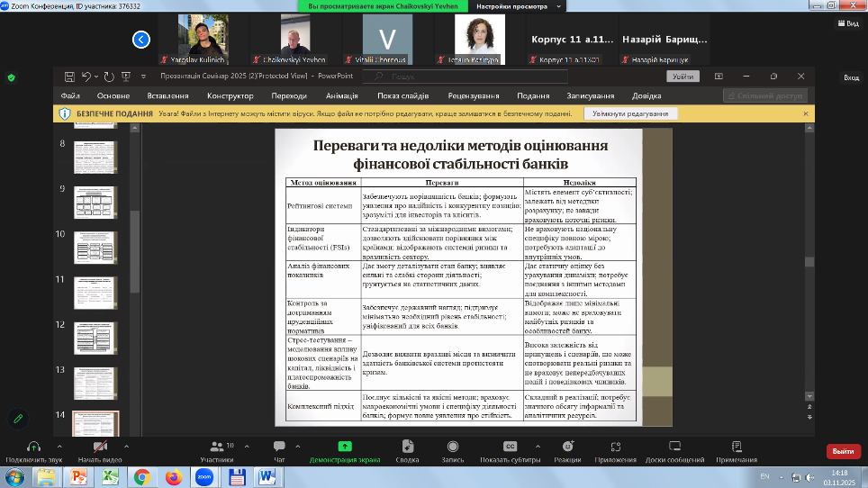The image size is (868, 488).
Task: Toggle the Show subtitles CC button
Action: [510, 447]
